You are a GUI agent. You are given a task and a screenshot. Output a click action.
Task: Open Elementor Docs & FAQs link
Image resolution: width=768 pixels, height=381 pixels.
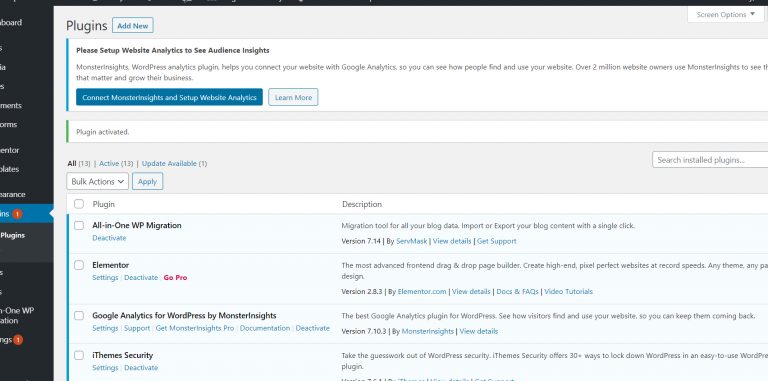point(517,291)
